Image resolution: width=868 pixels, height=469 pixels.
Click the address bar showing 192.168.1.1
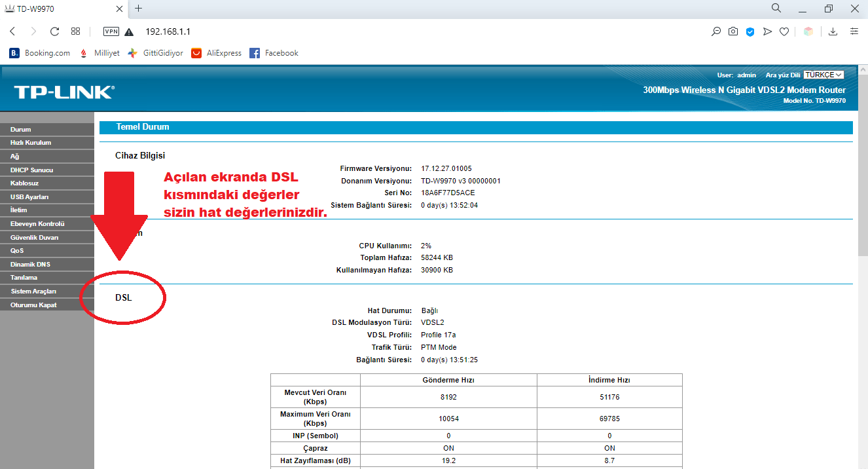point(419,31)
